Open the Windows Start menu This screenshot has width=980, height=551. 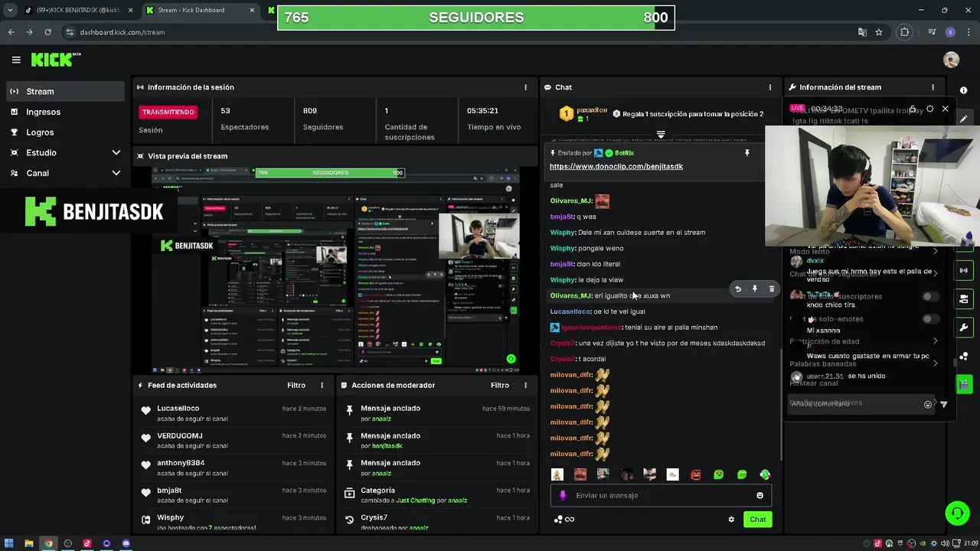tap(10, 543)
